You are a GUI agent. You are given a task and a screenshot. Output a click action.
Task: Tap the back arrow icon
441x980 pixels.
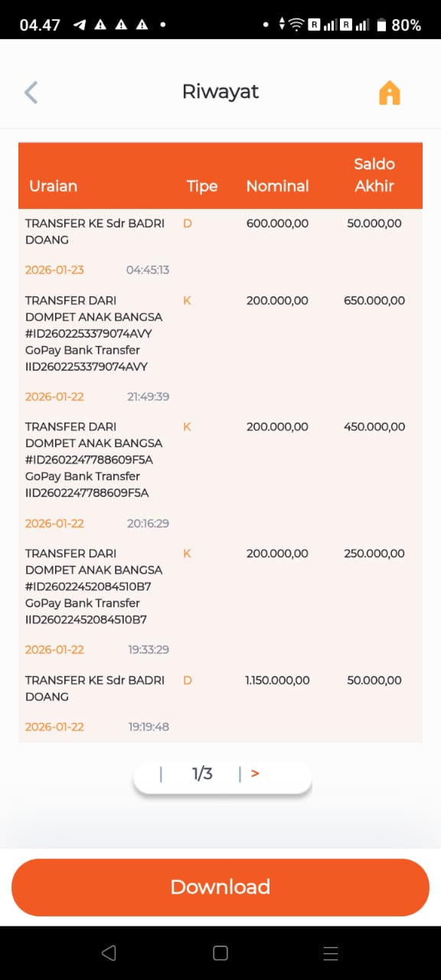(31, 92)
